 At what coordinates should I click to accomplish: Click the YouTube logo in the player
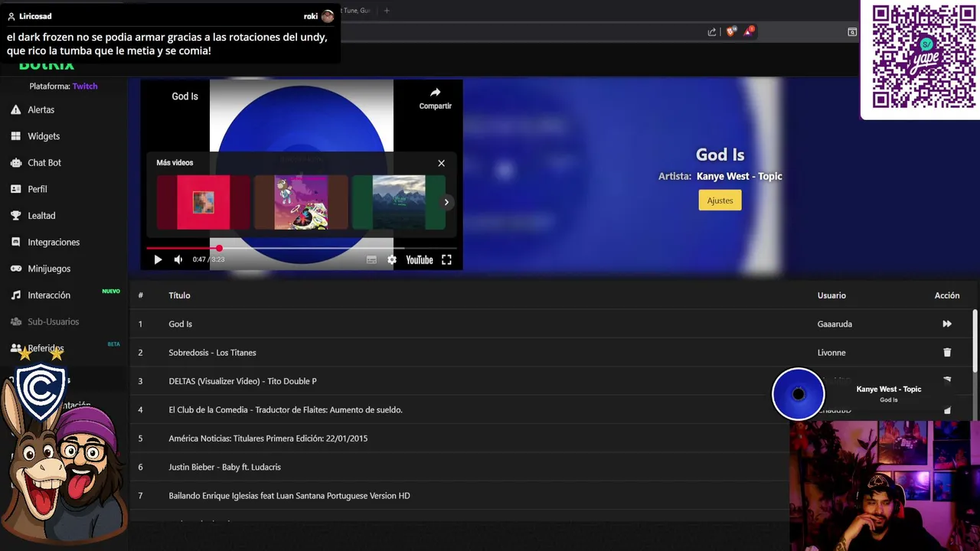(x=419, y=260)
